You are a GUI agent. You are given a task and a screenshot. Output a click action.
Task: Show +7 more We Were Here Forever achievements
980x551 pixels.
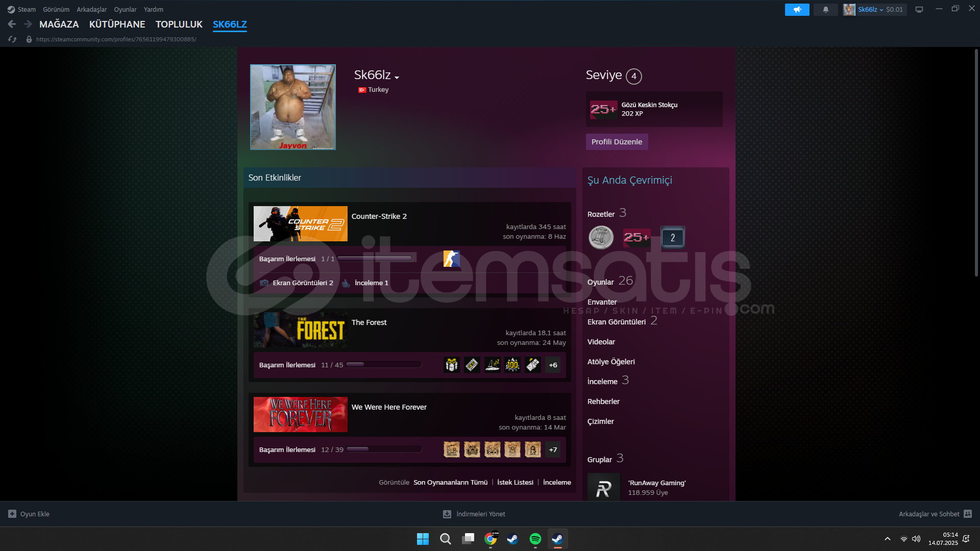553,449
